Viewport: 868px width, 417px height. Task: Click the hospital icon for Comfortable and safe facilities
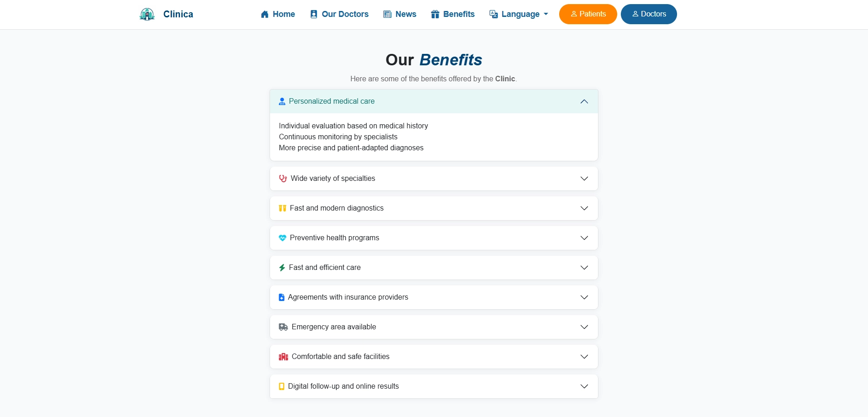click(283, 357)
